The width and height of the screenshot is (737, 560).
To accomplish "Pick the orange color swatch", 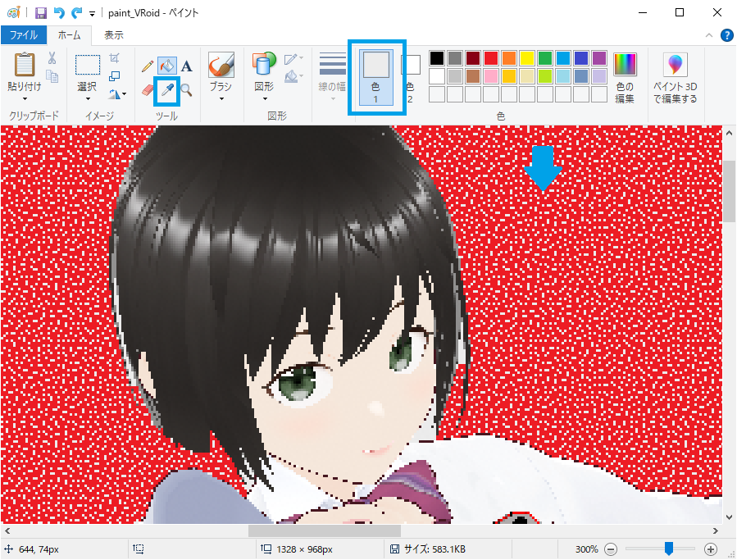I will click(x=508, y=58).
